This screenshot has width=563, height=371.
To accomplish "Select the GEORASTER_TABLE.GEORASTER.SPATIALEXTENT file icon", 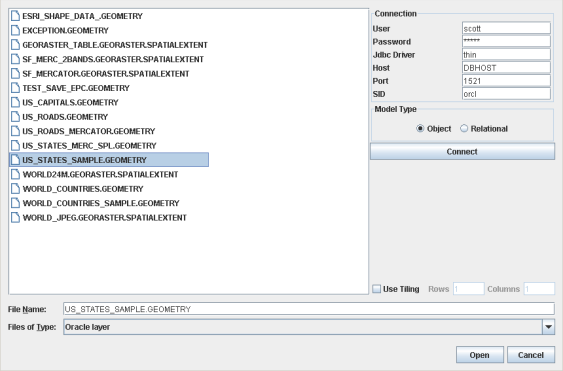I will coord(15,45).
